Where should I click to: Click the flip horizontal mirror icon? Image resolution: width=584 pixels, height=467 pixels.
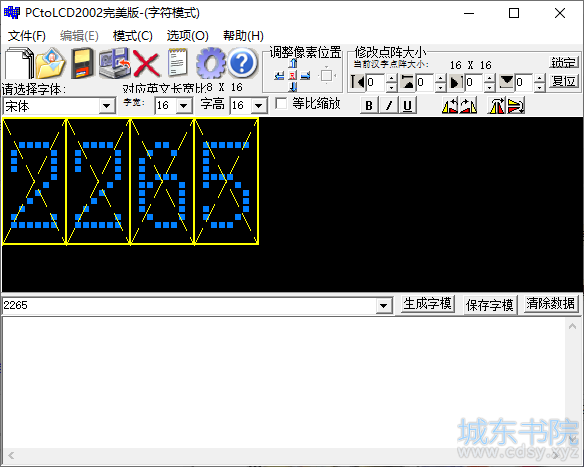coord(497,106)
